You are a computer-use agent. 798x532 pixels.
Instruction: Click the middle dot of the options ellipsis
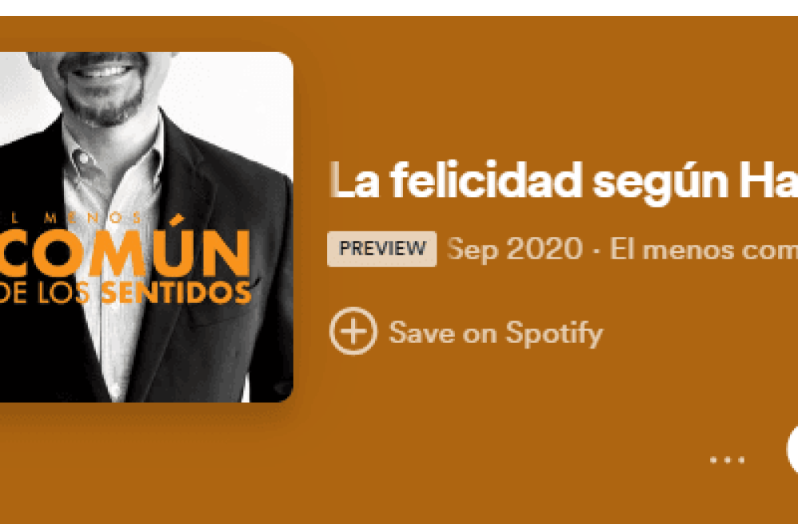tap(727, 459)
